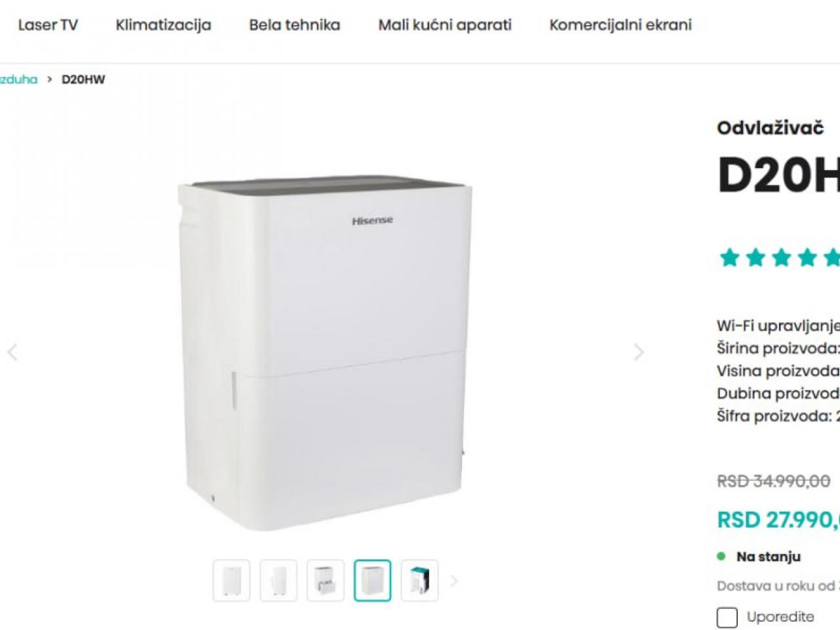Open the Komercijalni ekrani menu
The width and height of the screenshot is (840, 630).
tap(621, 25)
